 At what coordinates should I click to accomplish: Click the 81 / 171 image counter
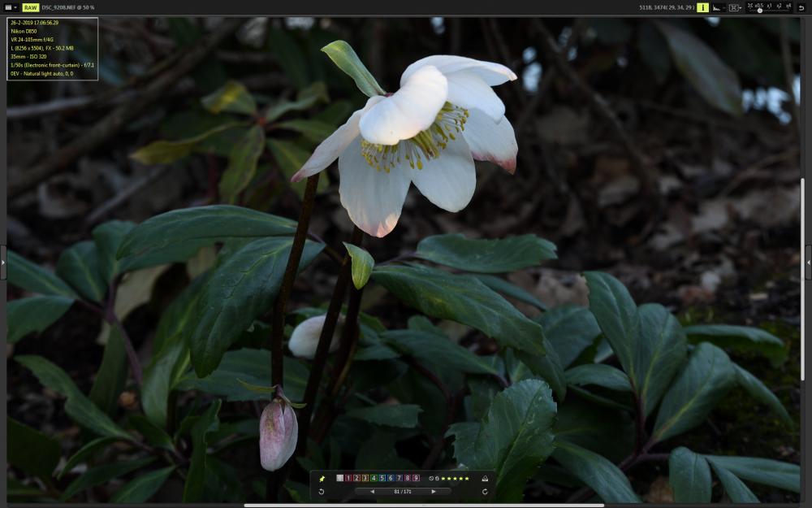(x=403, y=492)
